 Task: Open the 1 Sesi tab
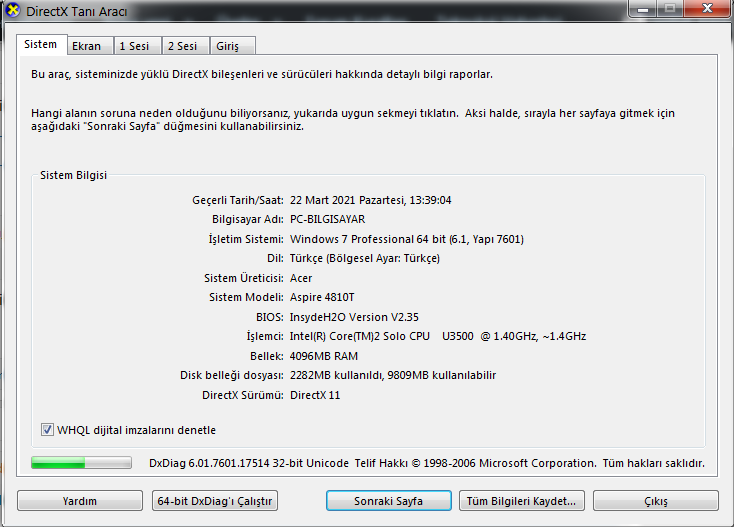(x=138, y=46)
